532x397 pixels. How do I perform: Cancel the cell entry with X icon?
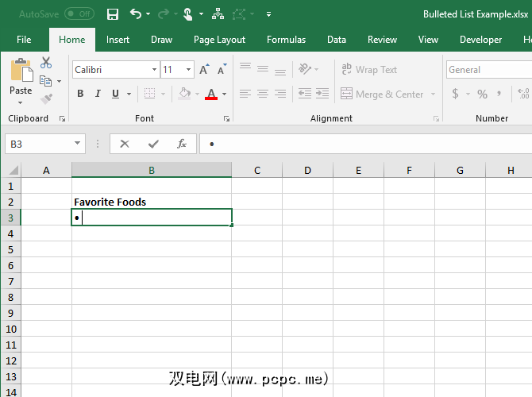tap(125, 144)
